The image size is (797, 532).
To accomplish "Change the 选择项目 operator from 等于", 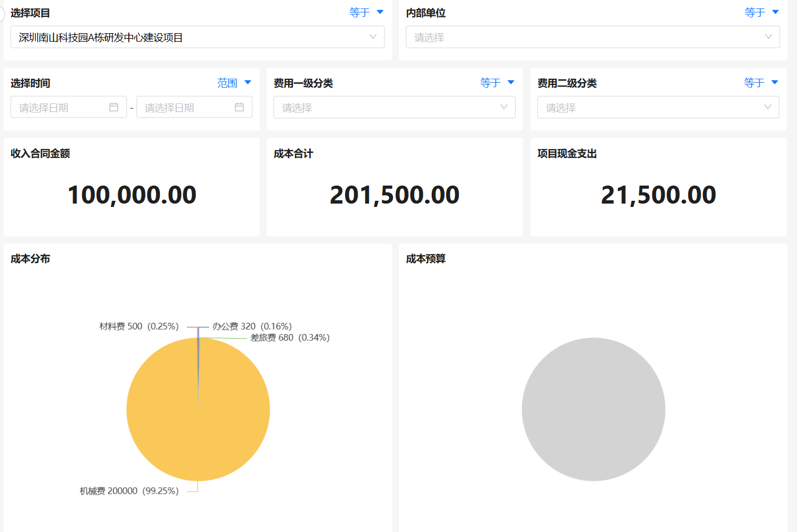I will pos(366,12).
